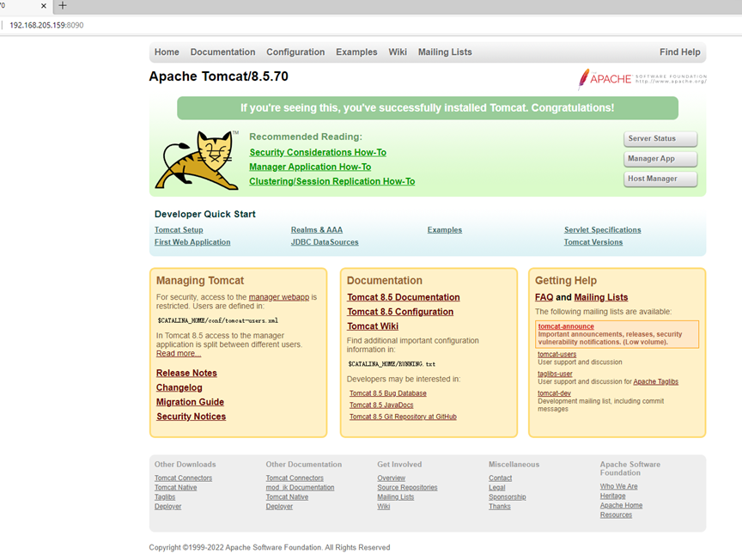
Task: Click the Tomcat cat mascot image
Action: [x=198, y=161]
